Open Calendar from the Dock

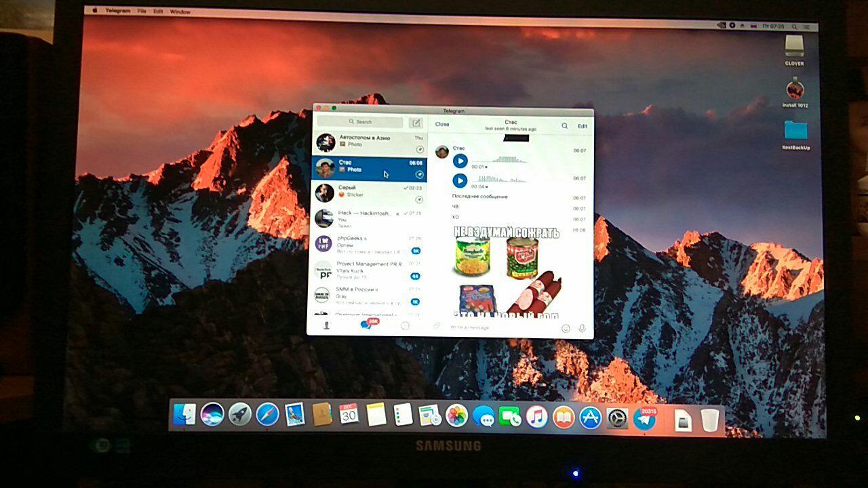[349, 414]
